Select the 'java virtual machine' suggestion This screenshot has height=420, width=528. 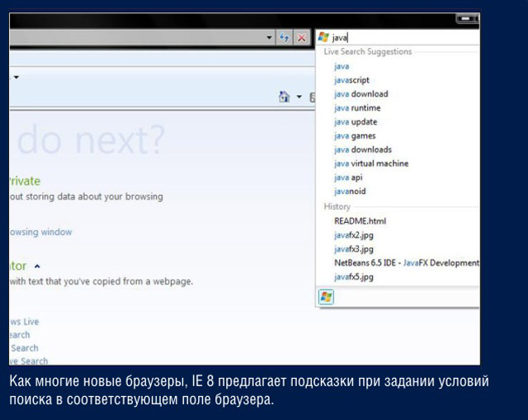coord(371,163)
